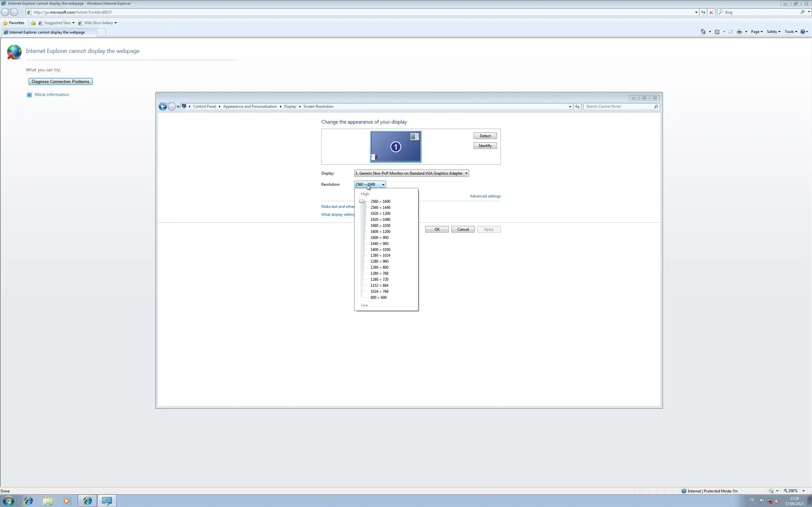Screen dimensions: 812x507
Task: Open the Tools menu in IE
Action: [790, 31]
